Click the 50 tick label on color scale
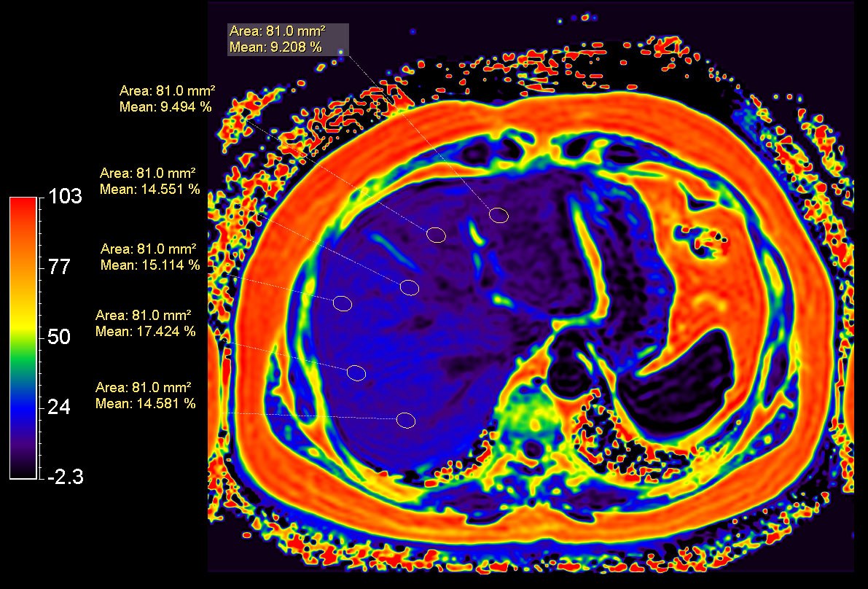The image size is (868, 589). click(x=59, y=338)
